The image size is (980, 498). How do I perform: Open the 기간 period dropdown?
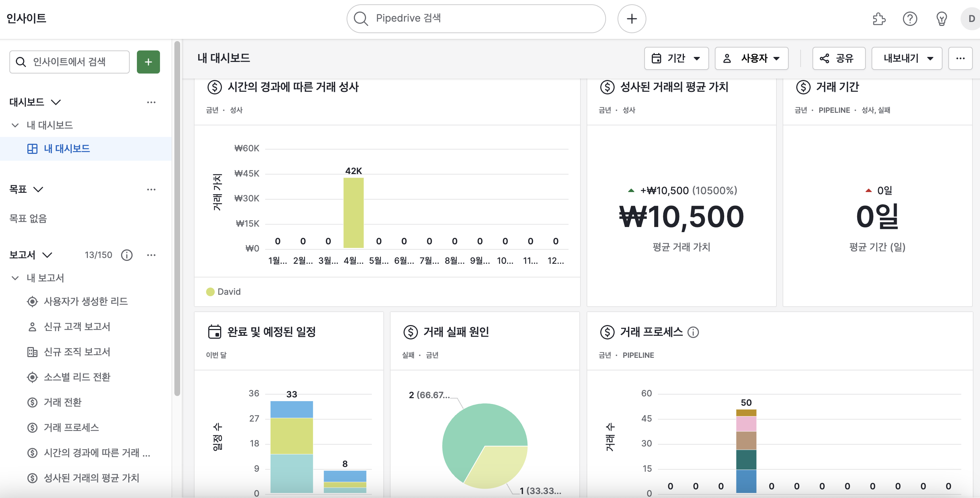pyautogui.click(x=676, y=58)
